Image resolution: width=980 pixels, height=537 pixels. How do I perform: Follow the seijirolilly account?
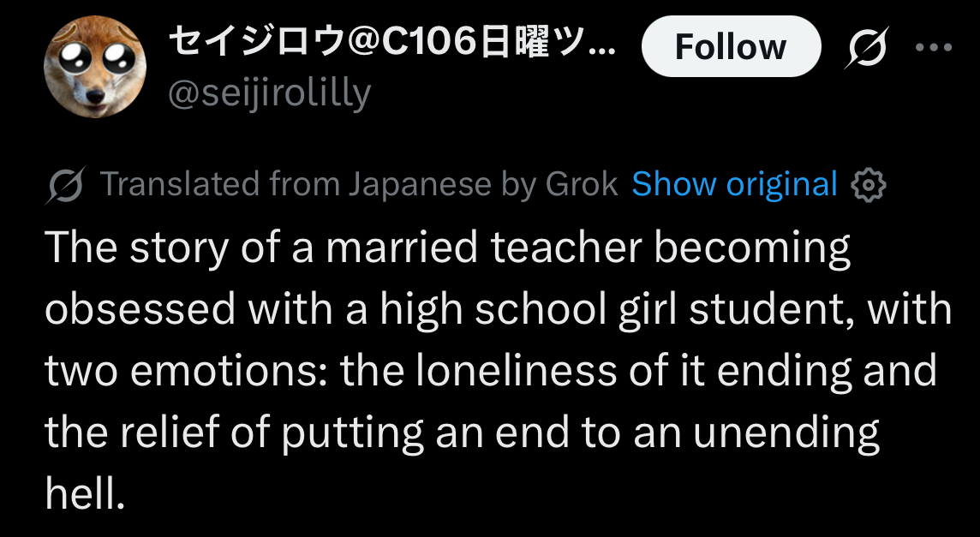730,46
